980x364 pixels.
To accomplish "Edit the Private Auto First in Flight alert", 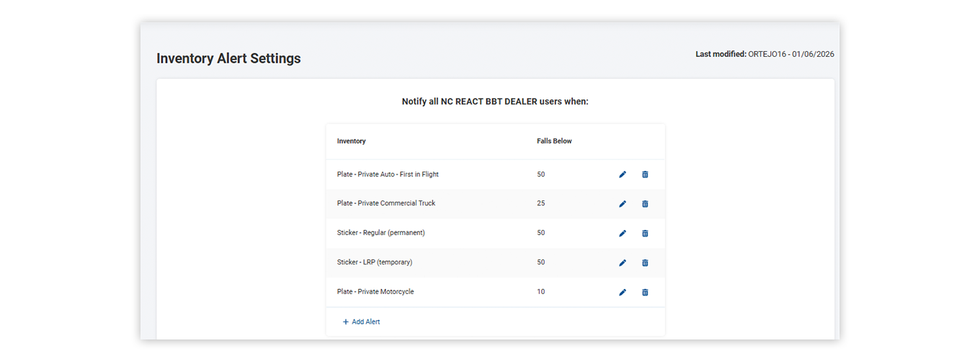I will (x=623, y=174).
